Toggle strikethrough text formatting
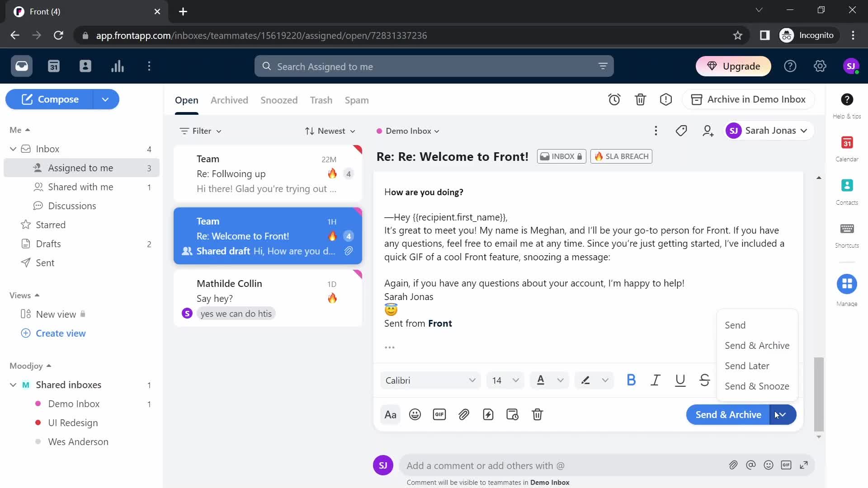The width and height of the screenshot is (868, 488). point(706,380)
